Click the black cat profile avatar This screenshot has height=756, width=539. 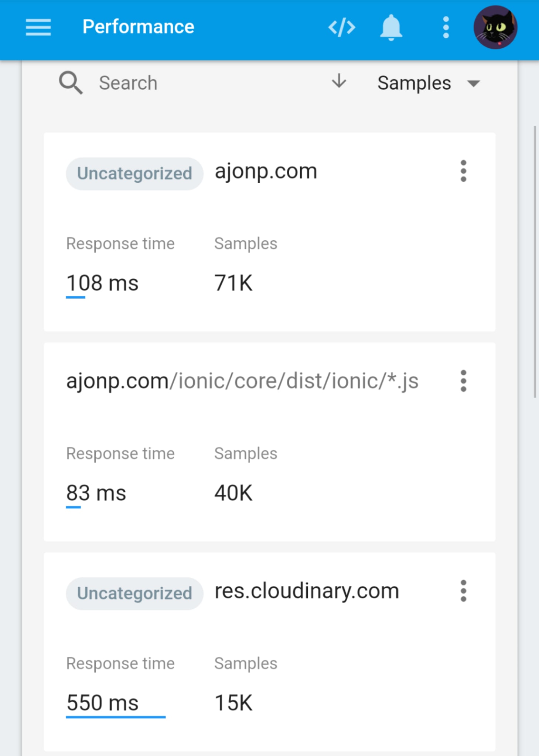pos(495,27)
